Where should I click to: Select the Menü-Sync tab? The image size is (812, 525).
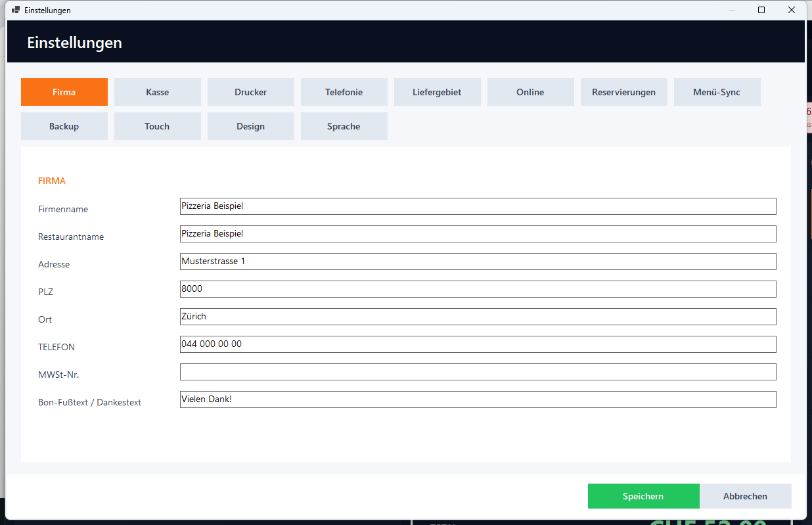tap(717, 92)
